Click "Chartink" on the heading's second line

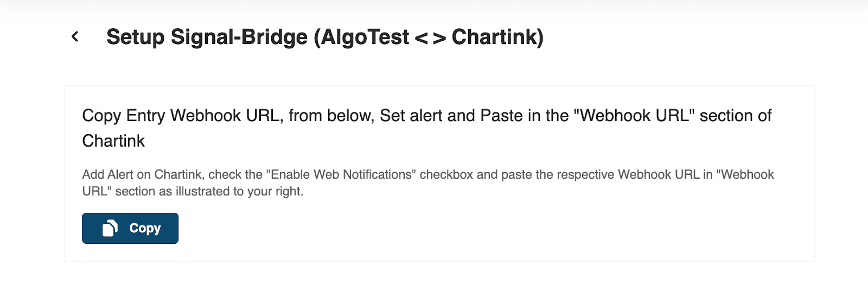pos(113,141)
